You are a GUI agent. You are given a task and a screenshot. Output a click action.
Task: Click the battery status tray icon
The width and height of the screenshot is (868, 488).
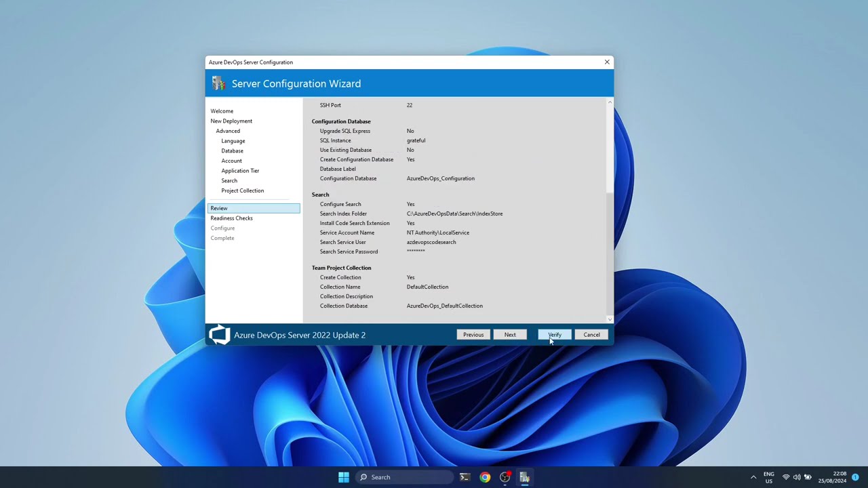[808, 477]
